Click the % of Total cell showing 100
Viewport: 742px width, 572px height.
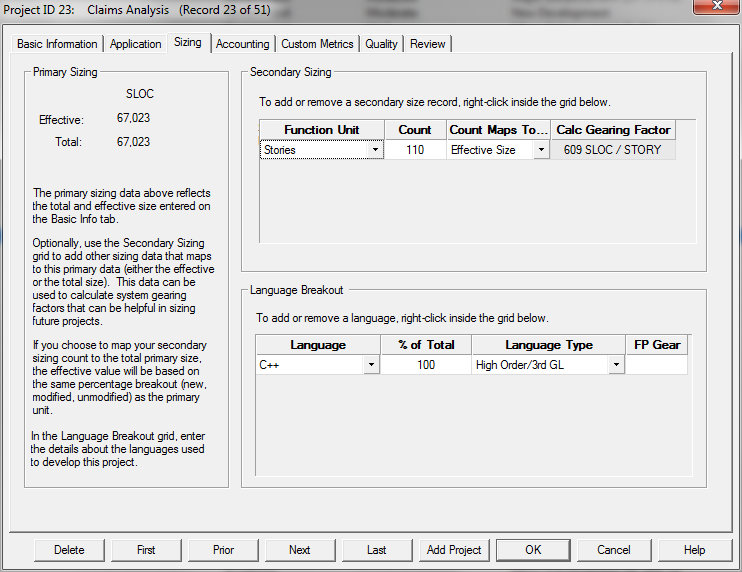tap(426, 365)
